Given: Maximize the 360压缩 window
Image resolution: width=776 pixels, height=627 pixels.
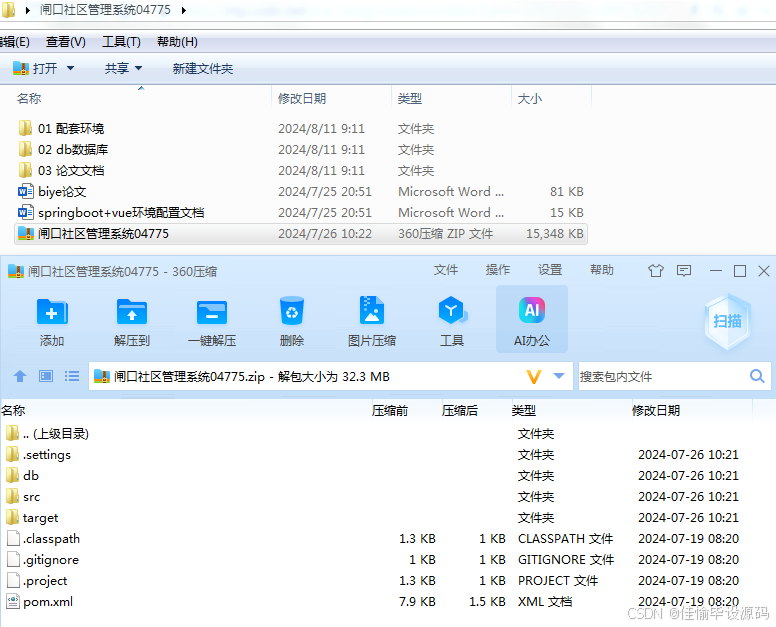Looking at the screenshot, I should [x=740, y=271].
